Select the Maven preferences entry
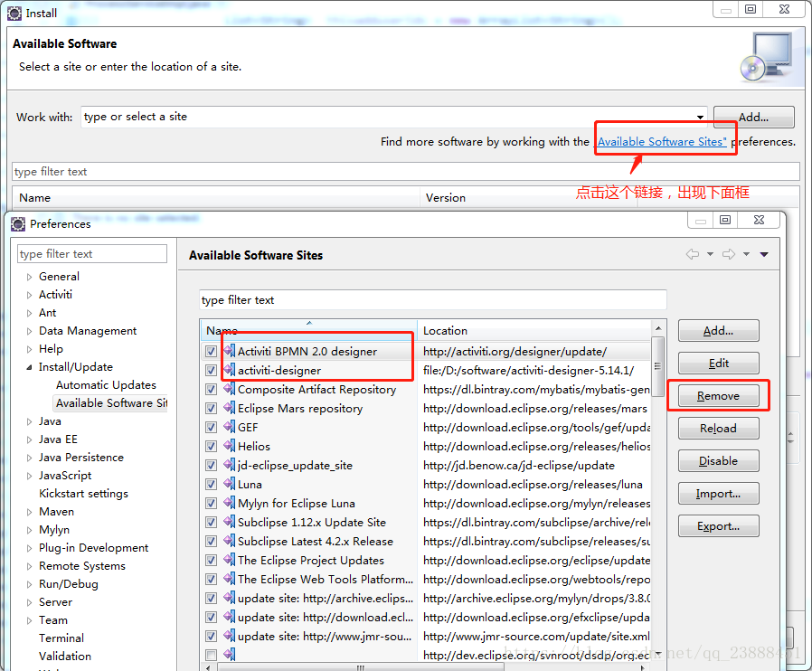This screenshot has height=671, width=812. pyautogui.click(x=56, y=511)
